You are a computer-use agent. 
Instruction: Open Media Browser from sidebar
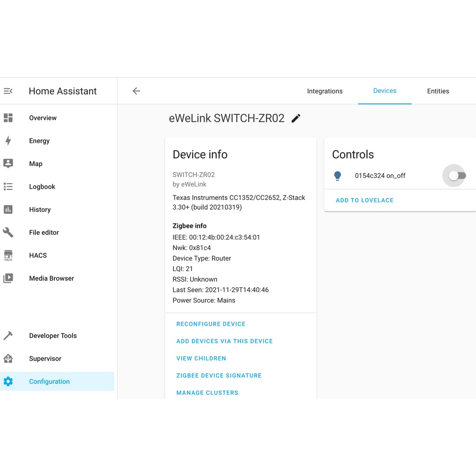[51, 278]
